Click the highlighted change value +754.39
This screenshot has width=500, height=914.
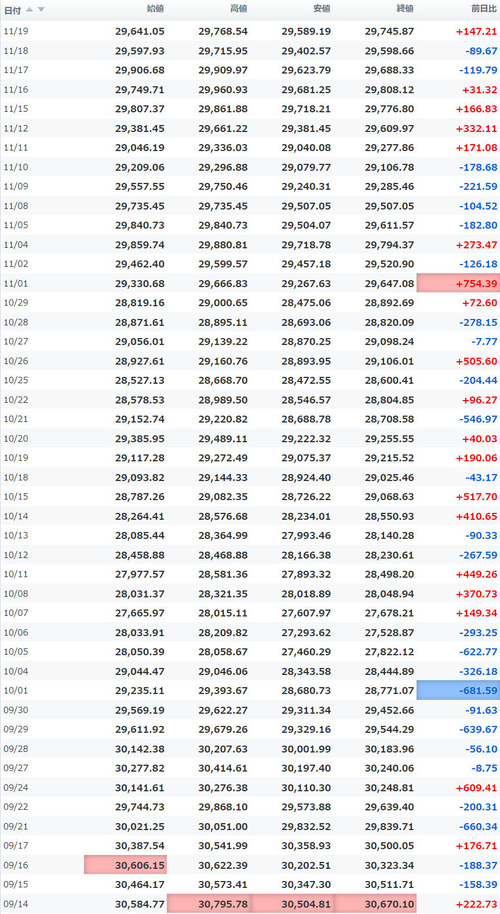click(458, 283)
